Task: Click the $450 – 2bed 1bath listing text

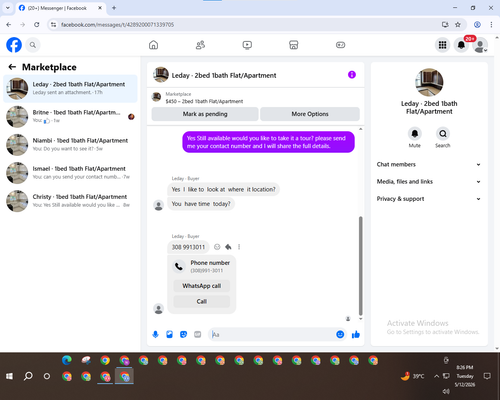Action: 204,101
